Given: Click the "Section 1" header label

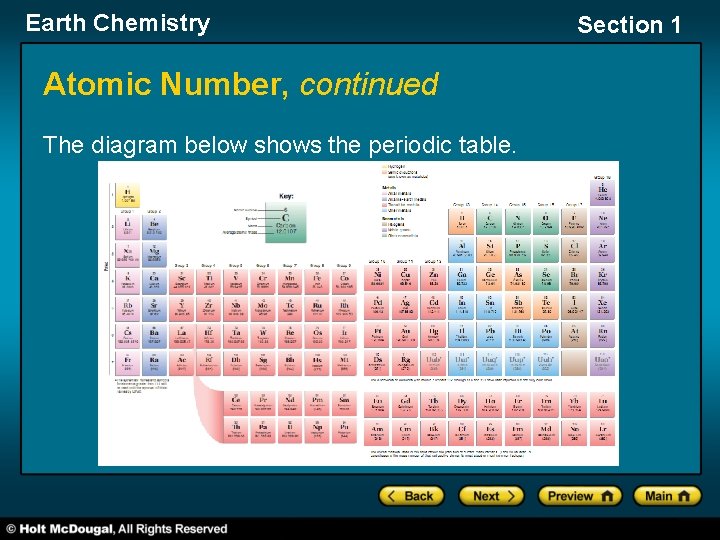Looking at the screenshot, I should coord(629,25).
